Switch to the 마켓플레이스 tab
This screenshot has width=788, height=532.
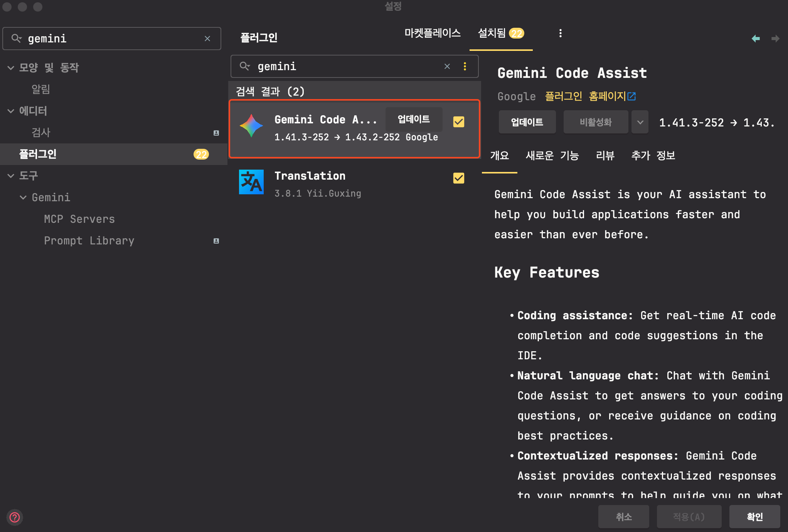tap(432, 33)
